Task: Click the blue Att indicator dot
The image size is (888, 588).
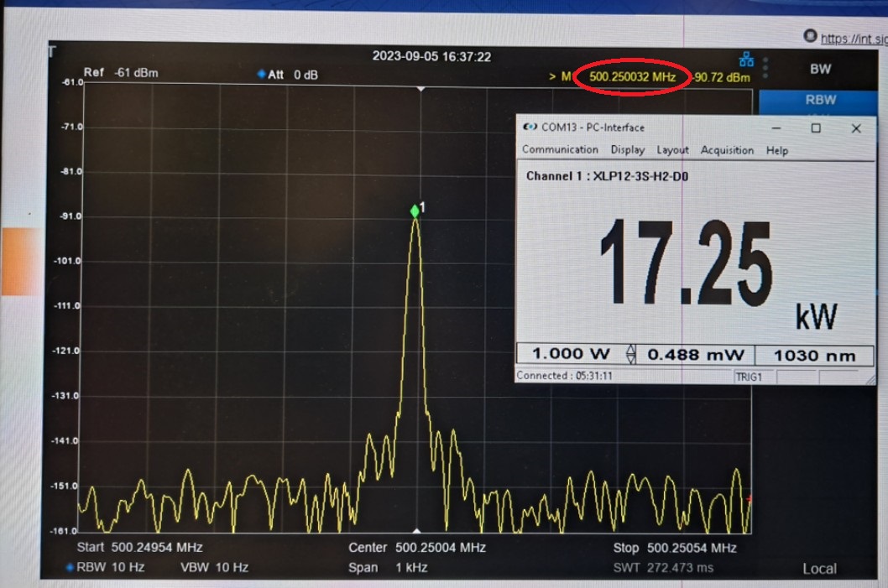Action: pyautogui.click(x=261, y=75)
